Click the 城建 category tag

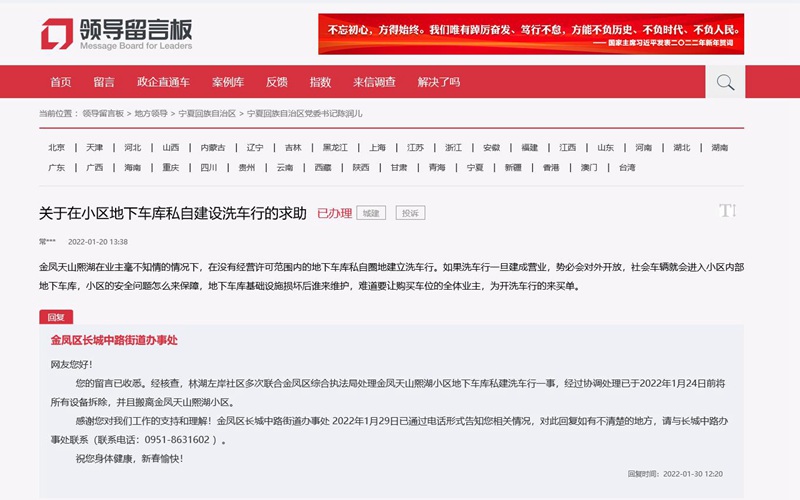point(371,213)
